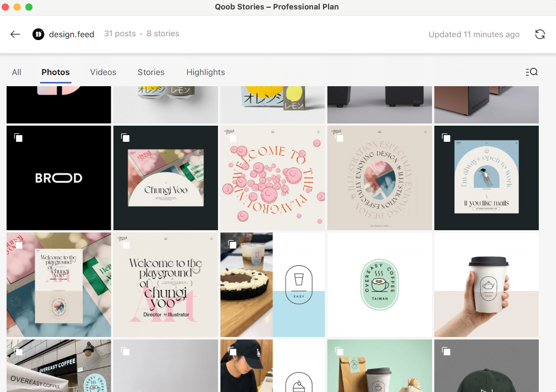Open 'Welcome to the playground' beige poster thumbnail
556x392 pixels.
(x=166, y=285)
